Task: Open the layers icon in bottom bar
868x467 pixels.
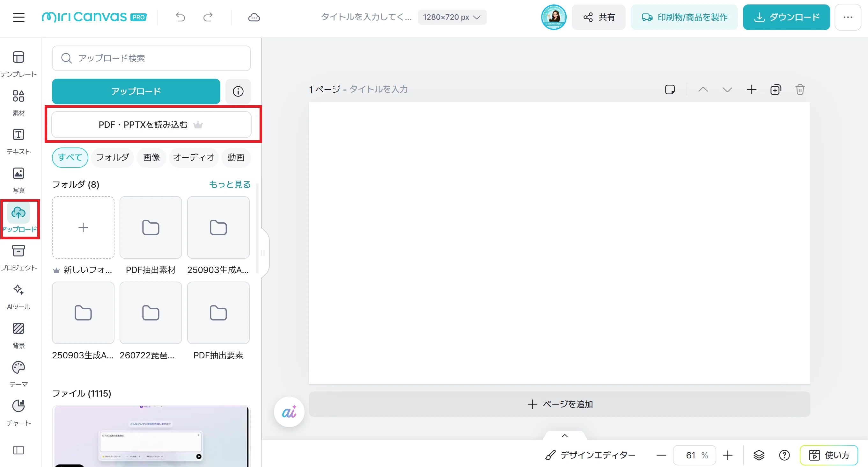Action: (759, 455)
